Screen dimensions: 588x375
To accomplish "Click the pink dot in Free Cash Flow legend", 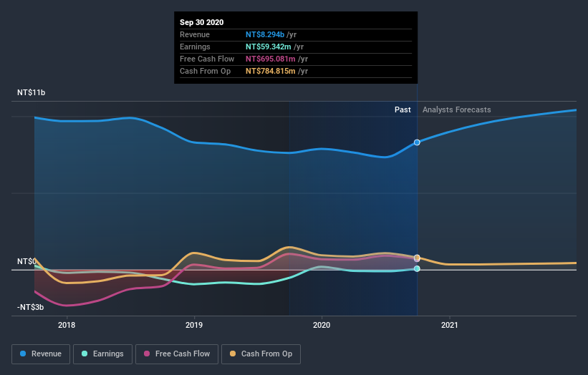I will click(147, 354).
